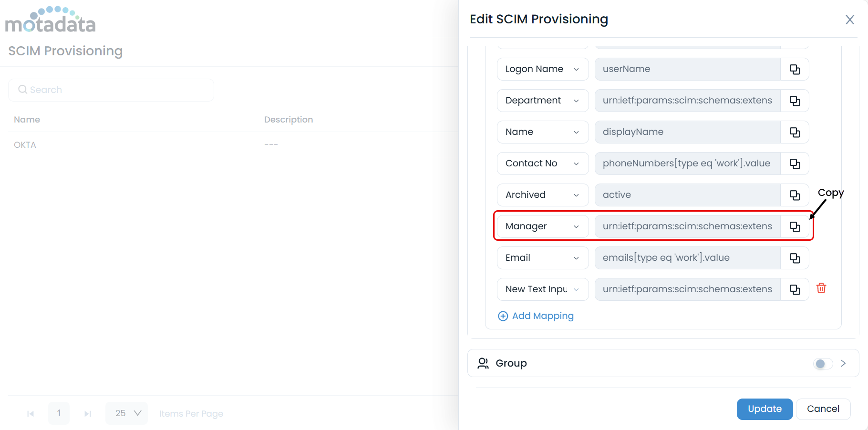Close the Edit SCIM Provisioning panel
The width and height of the screenshot is (868, 430).
pos(849,20)
